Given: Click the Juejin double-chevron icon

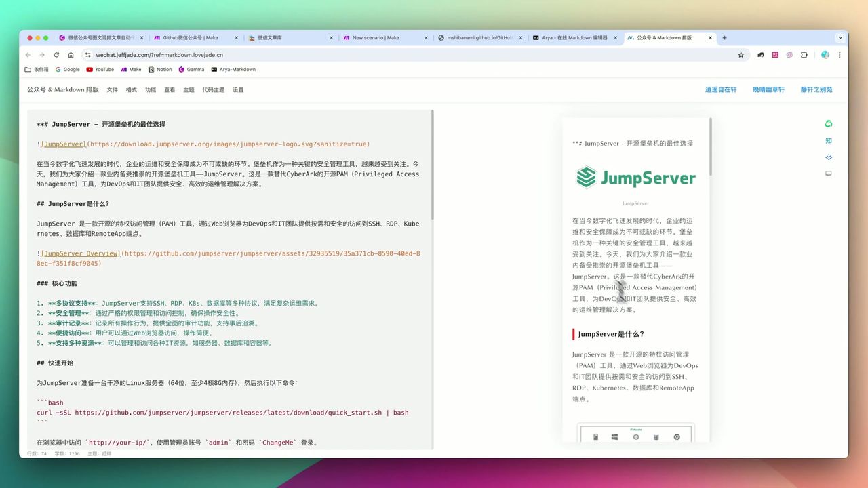Looking at the screenshot, I should click(x=828, y=157).
